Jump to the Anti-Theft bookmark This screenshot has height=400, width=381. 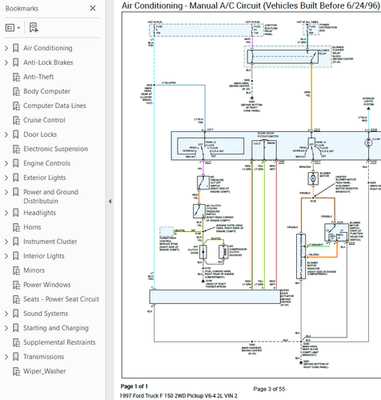38,77
